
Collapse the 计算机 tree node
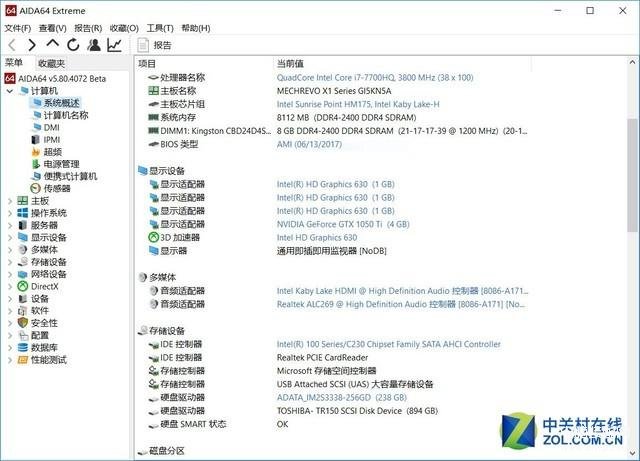coord(10,91)
